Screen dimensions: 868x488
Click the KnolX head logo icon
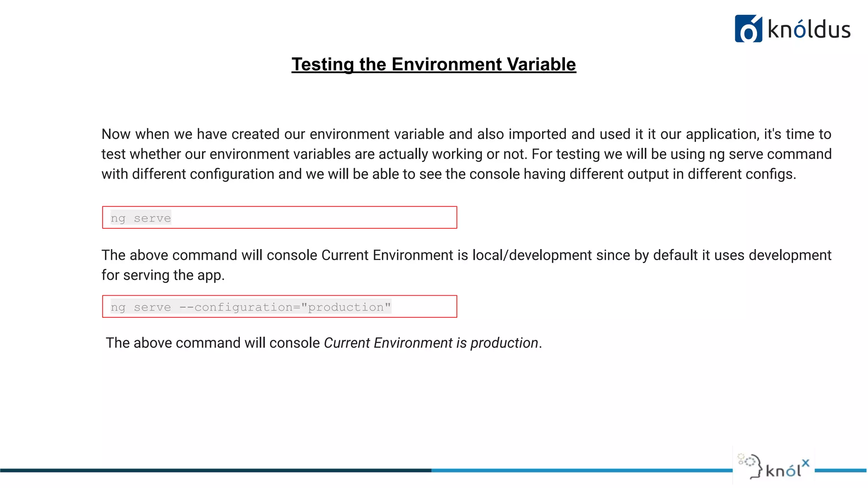[750, 466]
